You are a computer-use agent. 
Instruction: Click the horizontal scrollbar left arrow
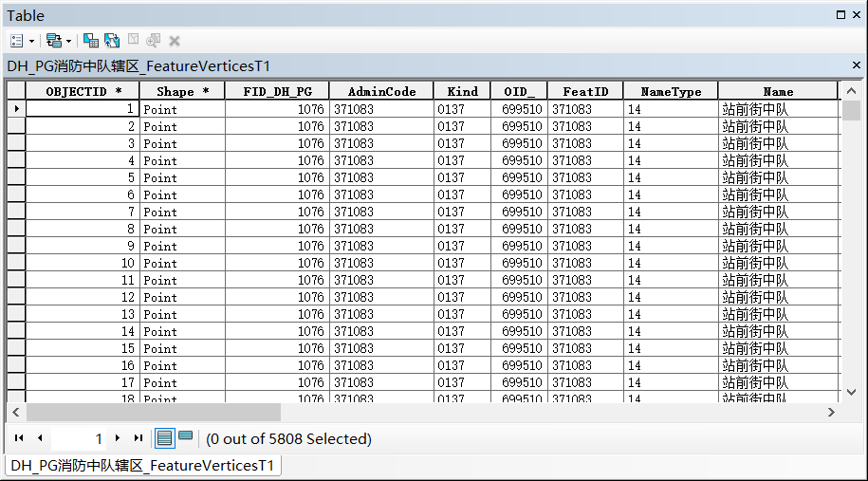click(x=16, y=413)
